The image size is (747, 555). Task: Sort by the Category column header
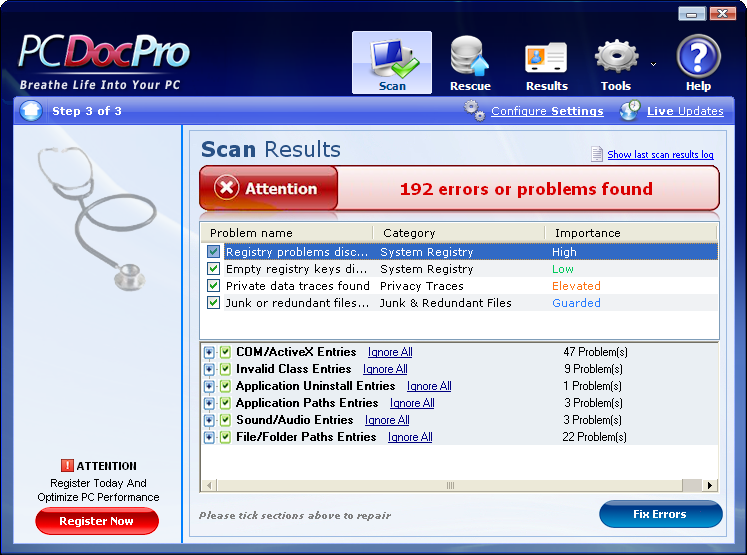pyautogui.click(x=459, y=233)
